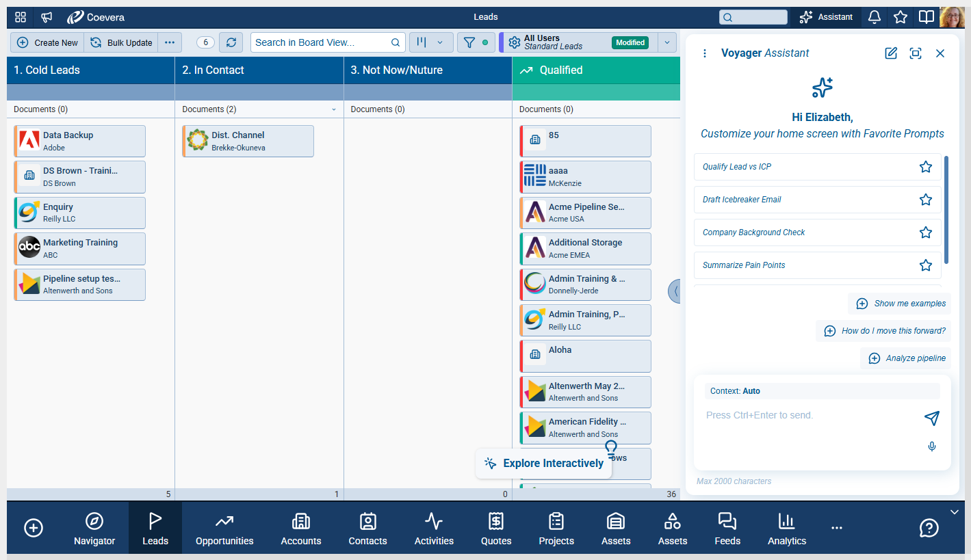
Task: Select the Qualified column header
Action: pos(596,70)
